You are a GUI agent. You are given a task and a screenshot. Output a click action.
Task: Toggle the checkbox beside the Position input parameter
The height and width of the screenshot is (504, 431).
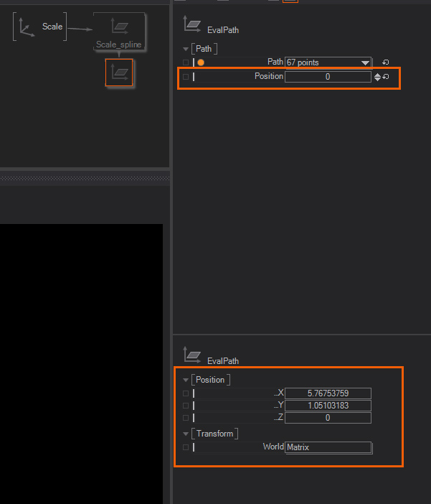pos(186,77)
